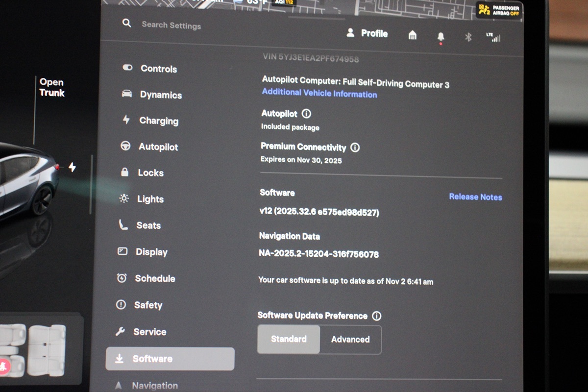Tap the Bluetooth icon

pos(468,37)
